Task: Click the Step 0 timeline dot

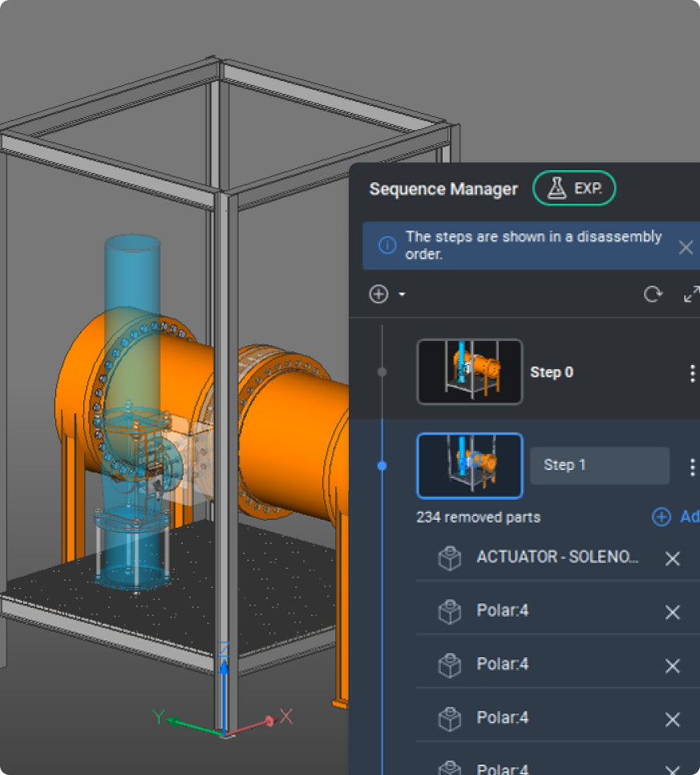Action: 382,371
